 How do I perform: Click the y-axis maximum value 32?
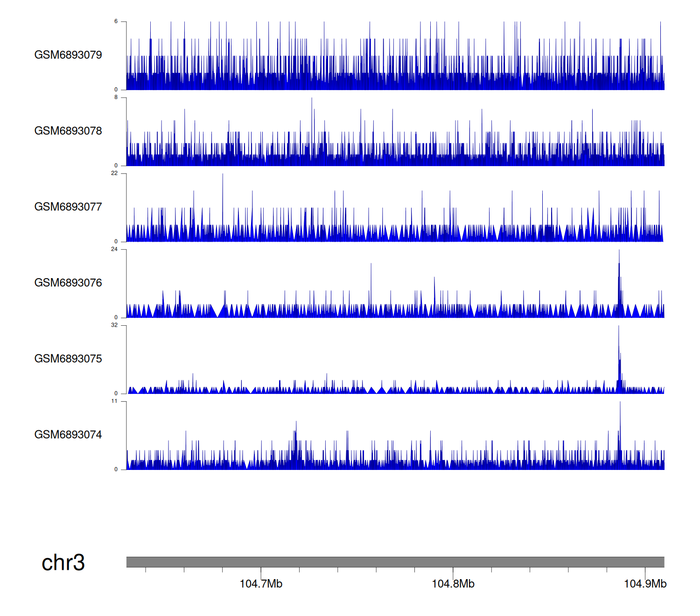114,325
